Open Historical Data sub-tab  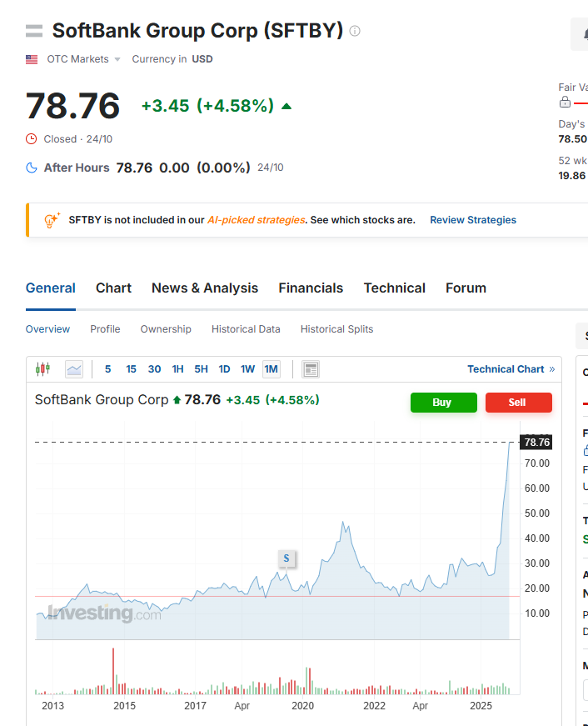[246, 329]
